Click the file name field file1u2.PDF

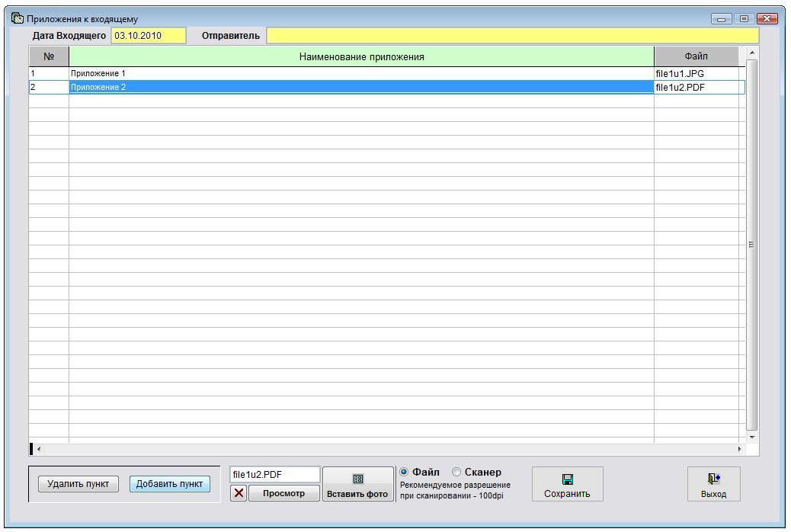click(x=275, y=475)
